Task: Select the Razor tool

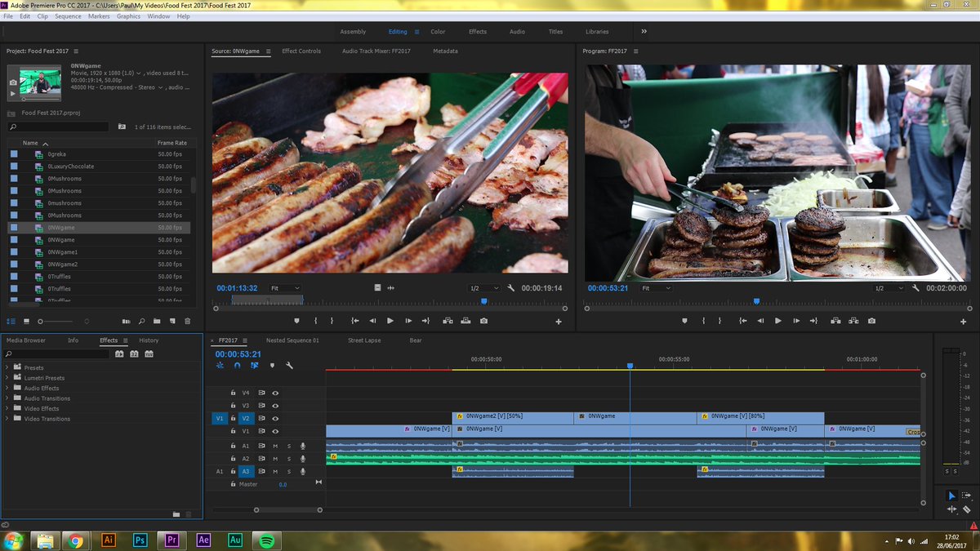Action: [967, 509]
